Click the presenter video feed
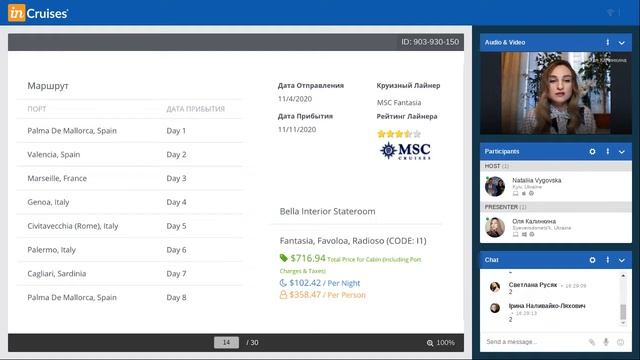Viewport: 640px width, 360px height. tap(556, 93)
